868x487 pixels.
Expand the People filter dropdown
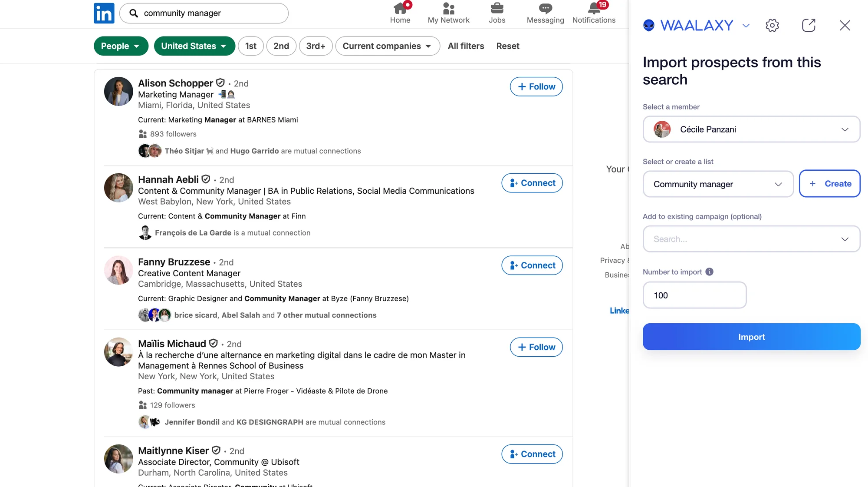[121, 46]
